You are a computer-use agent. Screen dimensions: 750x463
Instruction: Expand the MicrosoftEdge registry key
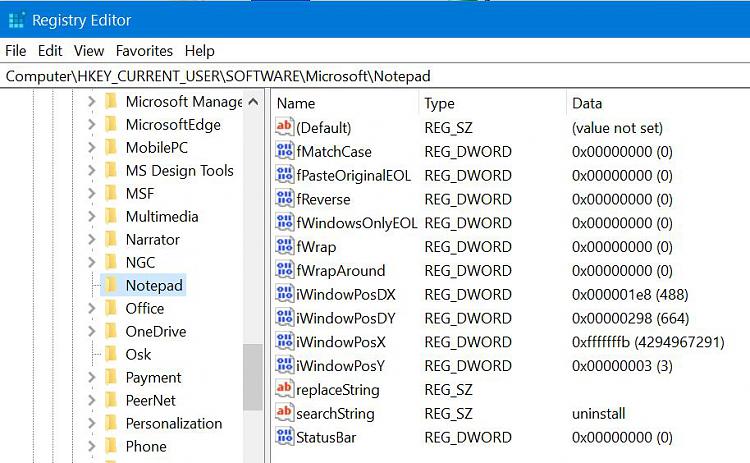tap(91, 124)
